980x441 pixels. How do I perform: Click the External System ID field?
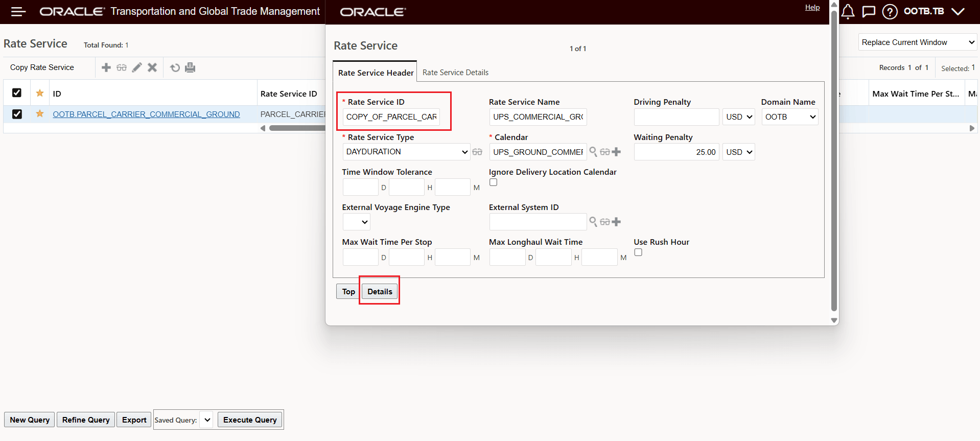click(538, 222)
